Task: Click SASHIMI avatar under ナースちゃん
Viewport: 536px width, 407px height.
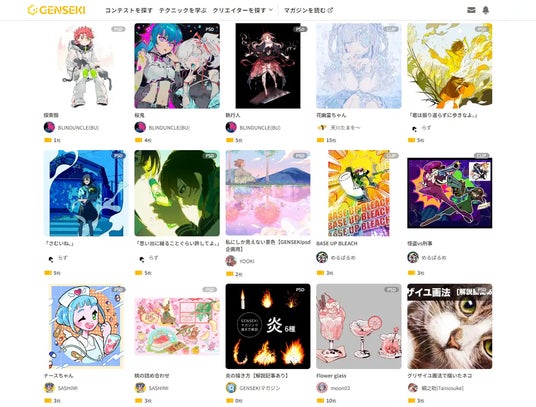Action: (x=49, y=388)
